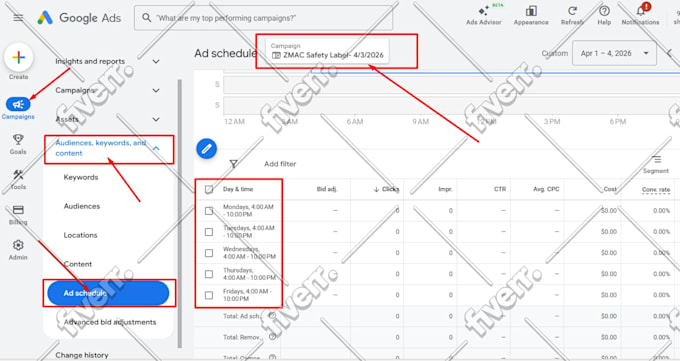Sort by Cost column header
680x361 pixels.
point(610,189)
